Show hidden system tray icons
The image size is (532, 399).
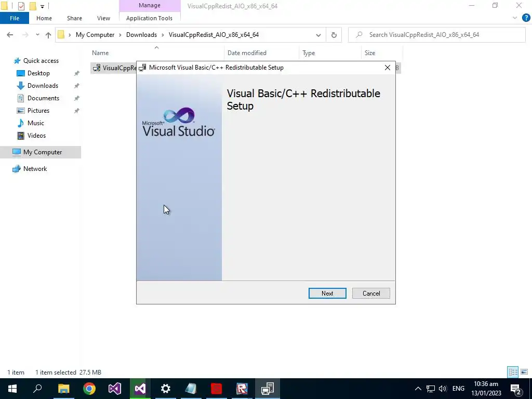click(x=418, y=389)
